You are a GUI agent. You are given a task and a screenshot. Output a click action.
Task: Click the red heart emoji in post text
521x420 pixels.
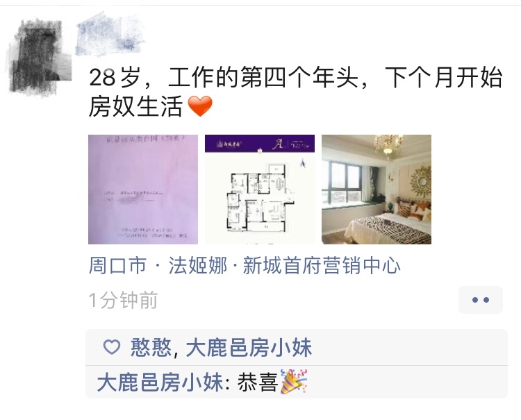[200, 106]
